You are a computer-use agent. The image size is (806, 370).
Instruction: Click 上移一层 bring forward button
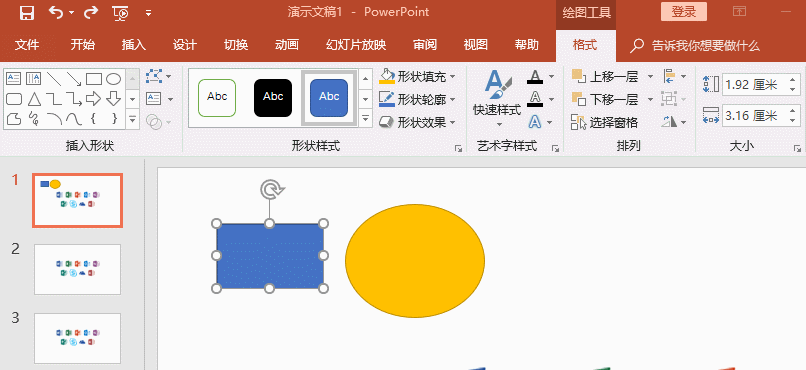pyautogui.click(x=606, y=77)
